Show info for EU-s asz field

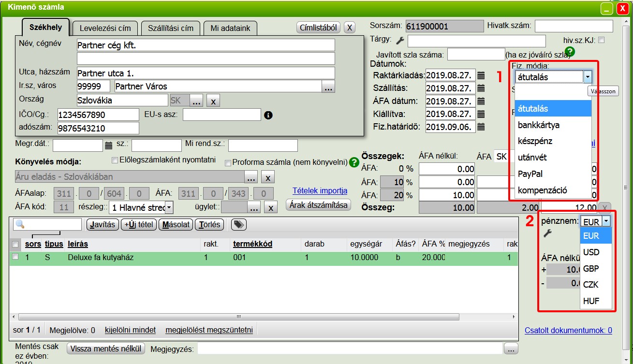pos(269,115)
